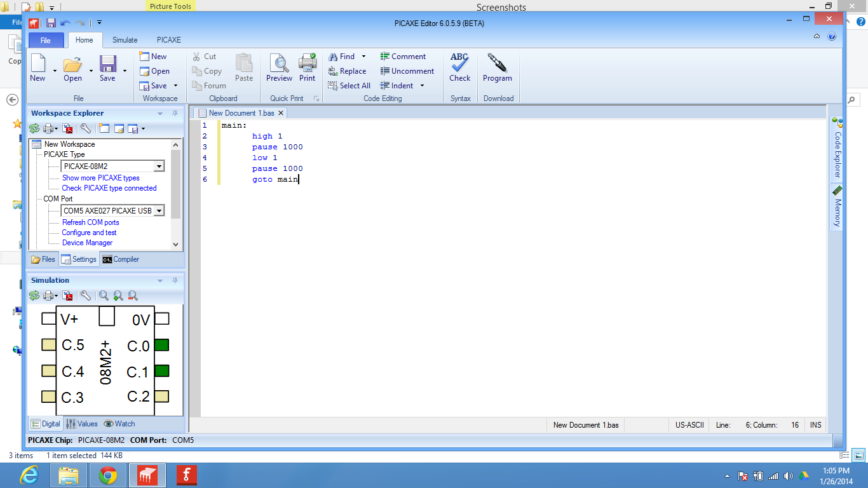Program the chip using the Program icon
This screenshot has height=488, width=868.
(x=498, y=67)
